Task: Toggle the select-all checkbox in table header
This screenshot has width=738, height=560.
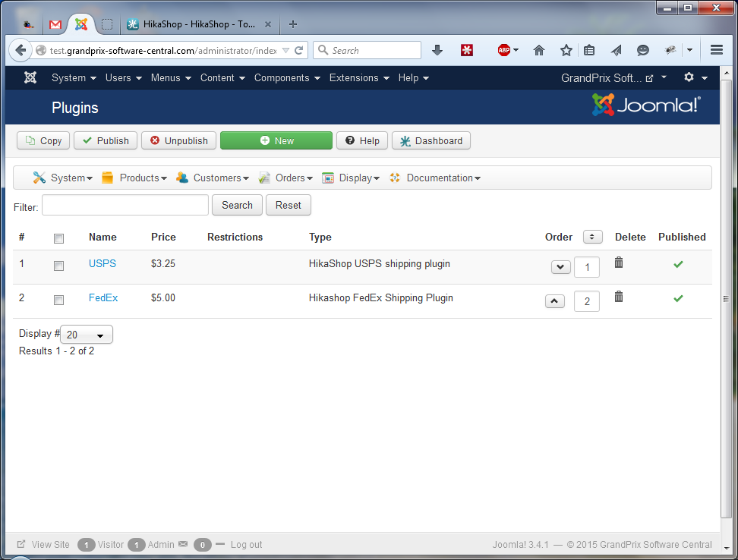Action: point(58,238)
